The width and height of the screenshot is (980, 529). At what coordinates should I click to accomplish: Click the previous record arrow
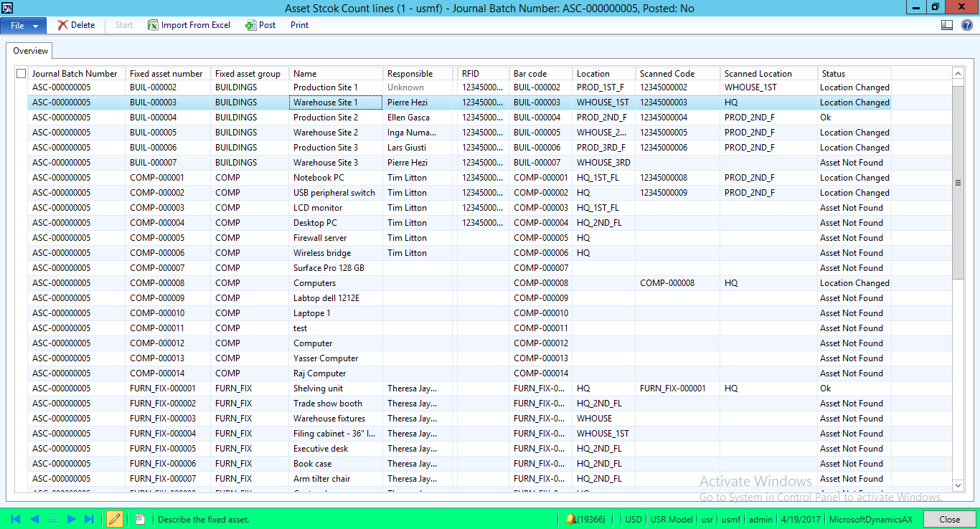pos(34,519)
